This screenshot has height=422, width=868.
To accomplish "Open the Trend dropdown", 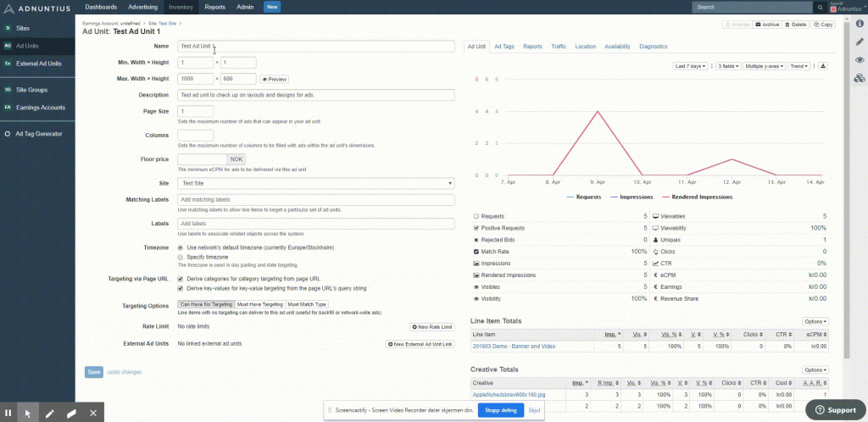I will click(798, 66).
